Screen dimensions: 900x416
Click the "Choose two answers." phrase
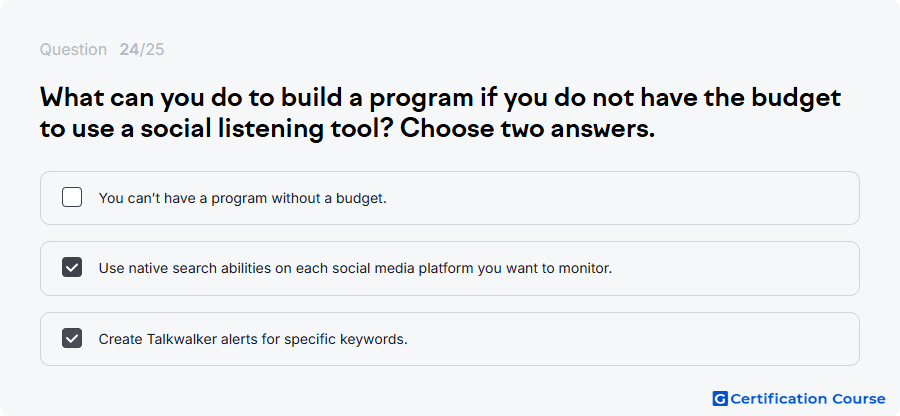point(527,129)
